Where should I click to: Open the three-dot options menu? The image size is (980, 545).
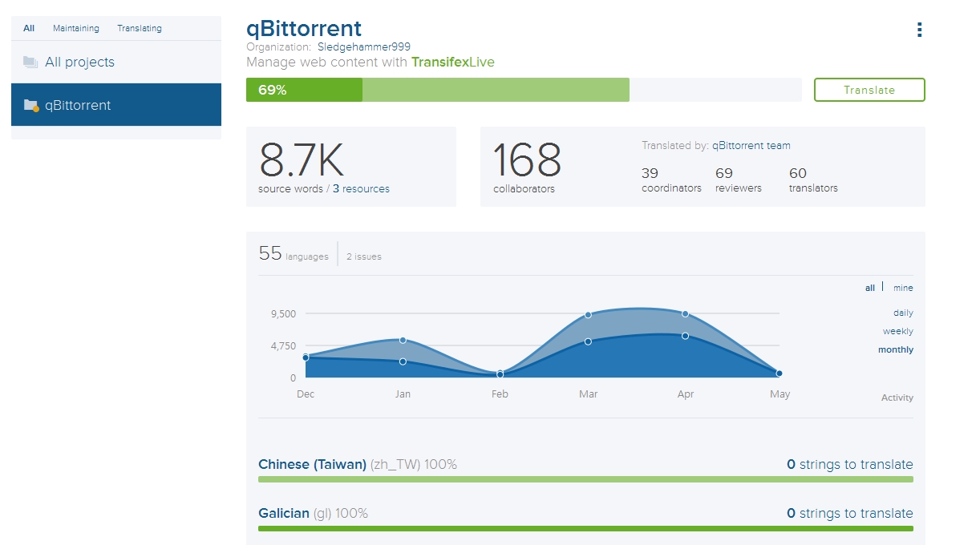coord(919,30)
